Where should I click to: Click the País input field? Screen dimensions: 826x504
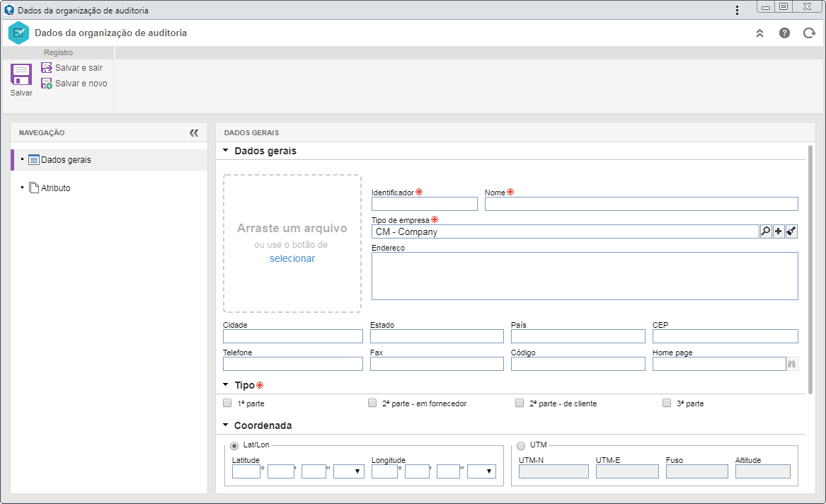[578, 336]
